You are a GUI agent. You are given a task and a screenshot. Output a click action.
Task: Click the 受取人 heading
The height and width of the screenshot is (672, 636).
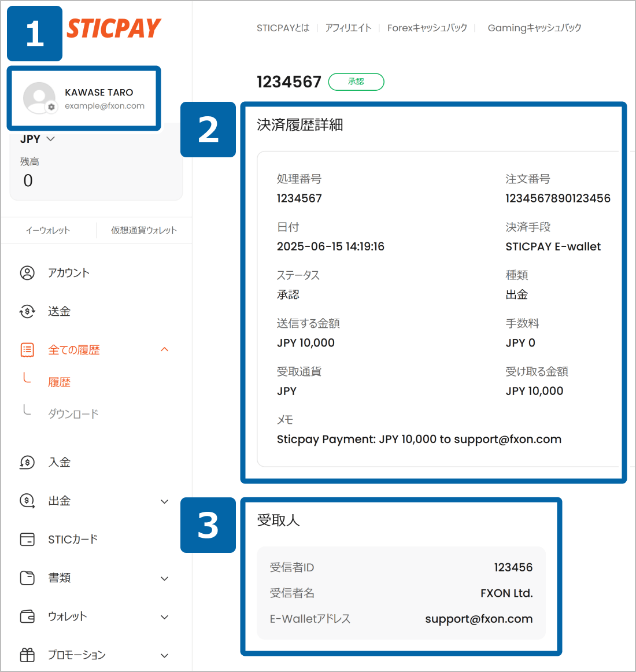[x=278, y=520]
